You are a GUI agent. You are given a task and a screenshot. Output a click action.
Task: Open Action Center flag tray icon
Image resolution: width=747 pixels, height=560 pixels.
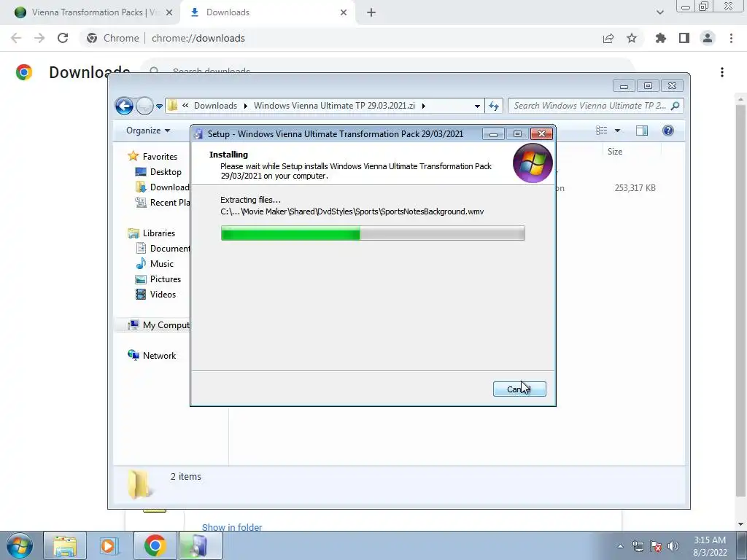click(656, 546)
